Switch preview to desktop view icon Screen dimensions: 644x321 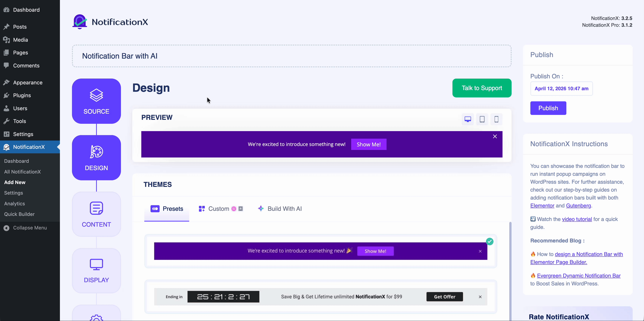pyautogui.click(x=467, y=119)
